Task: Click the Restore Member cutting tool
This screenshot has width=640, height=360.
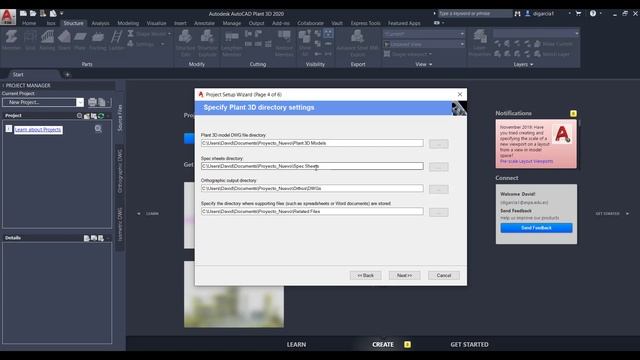Action: tap(284, 42)
